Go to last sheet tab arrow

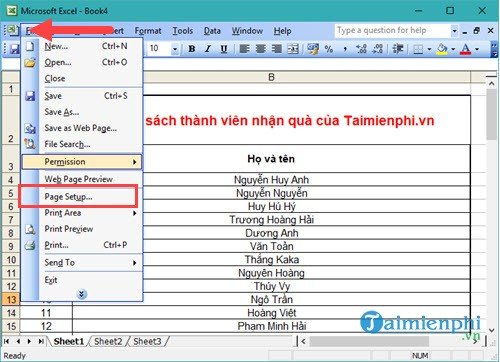[41, 341]
